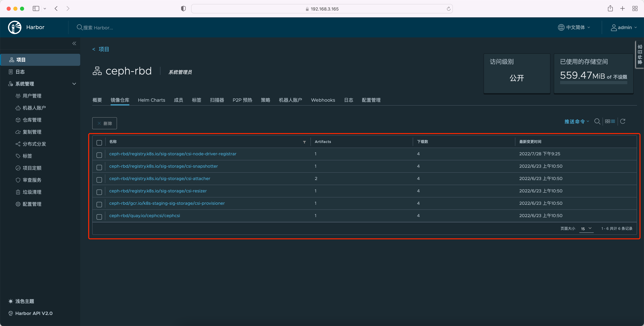This screenshot has height=326, width=644.
Task: Open the 策略 tab
Action: coord(266,100)
